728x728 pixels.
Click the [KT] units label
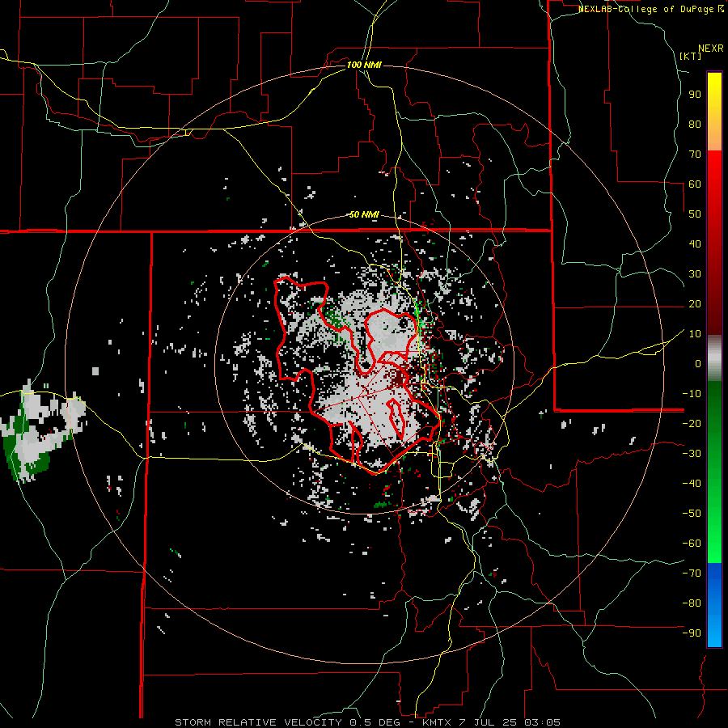(691, 56)
